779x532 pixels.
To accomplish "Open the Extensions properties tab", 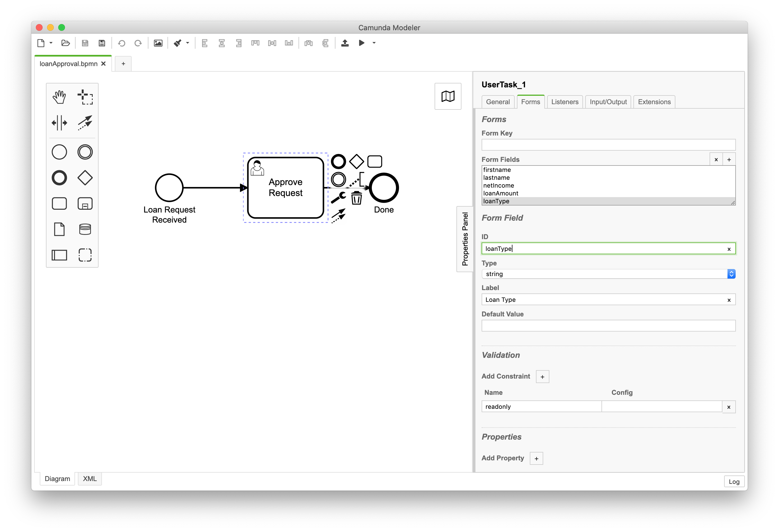I will click(654, 102).
